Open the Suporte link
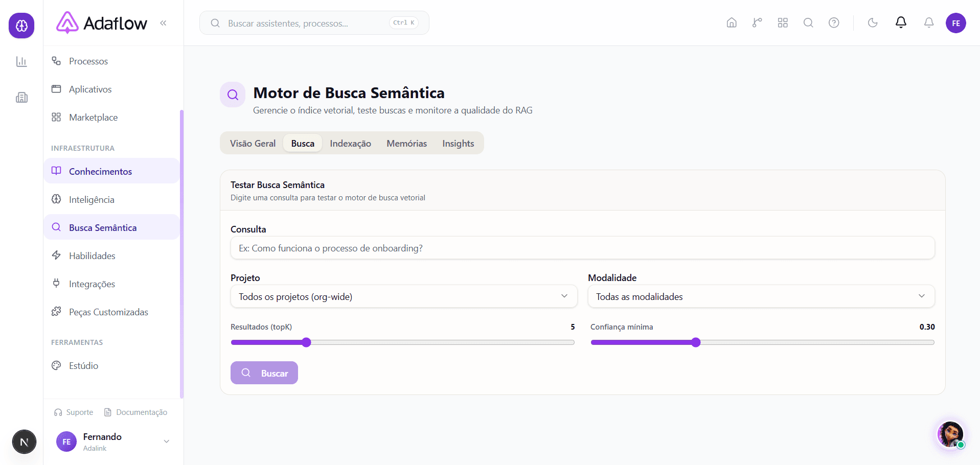Viewport: 980px width, 465px height. (x=74, y=412)
